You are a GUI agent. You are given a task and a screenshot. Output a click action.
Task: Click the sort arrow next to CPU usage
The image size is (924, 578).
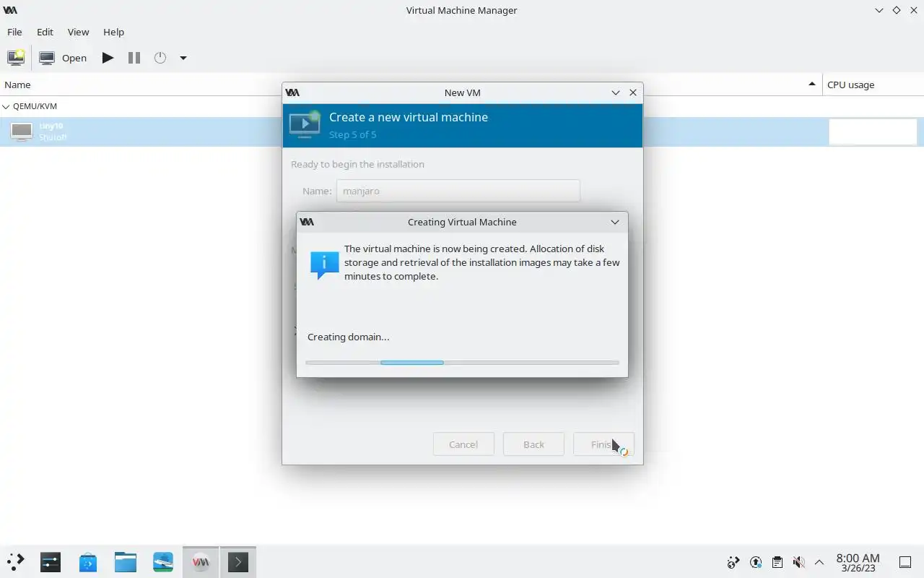coord(812,85)
